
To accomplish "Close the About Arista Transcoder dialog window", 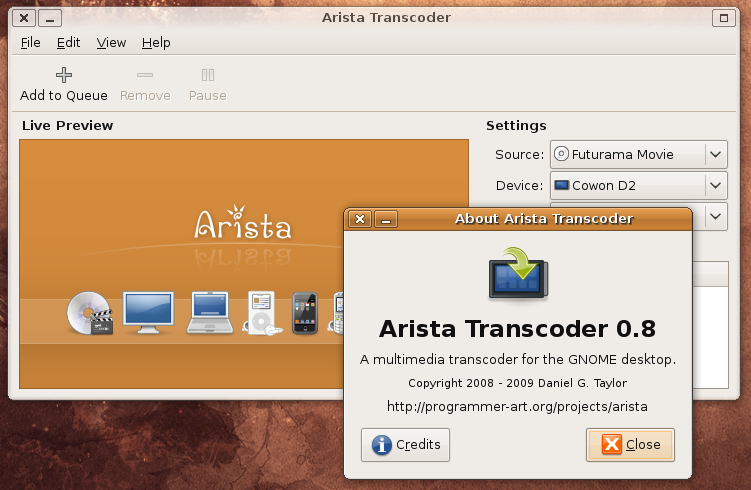I will click(x=360, y=219).
